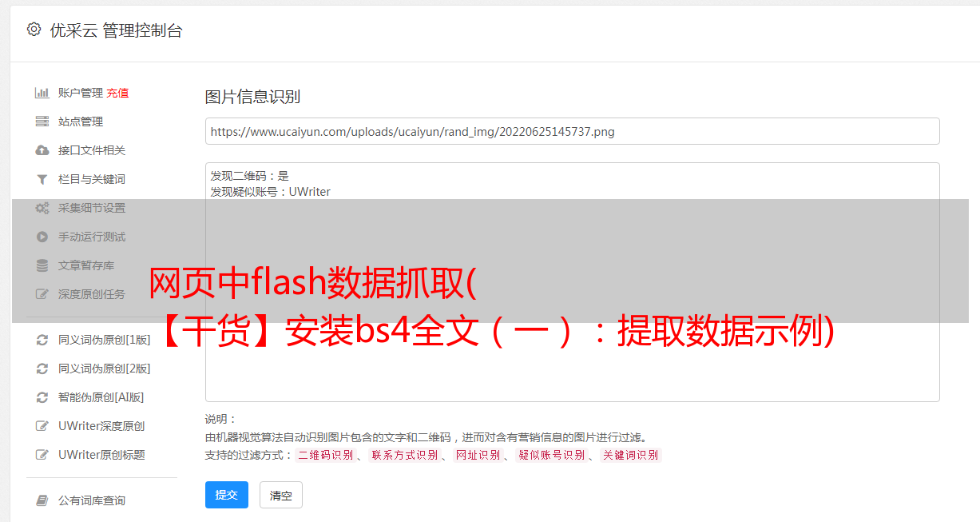
Task: Click the bar chart icon for 账户管理
Action: pyautogui.click(x=42, y=93)
